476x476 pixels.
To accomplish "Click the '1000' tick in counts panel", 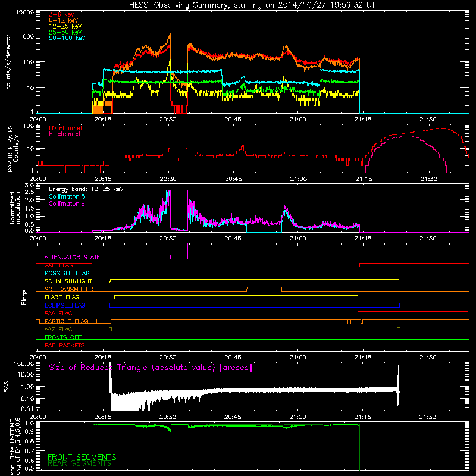I will click(x=27, y=37).
